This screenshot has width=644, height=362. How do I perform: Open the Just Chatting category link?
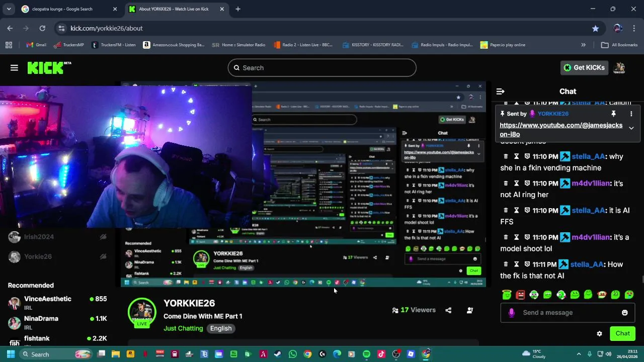(183, 328)
